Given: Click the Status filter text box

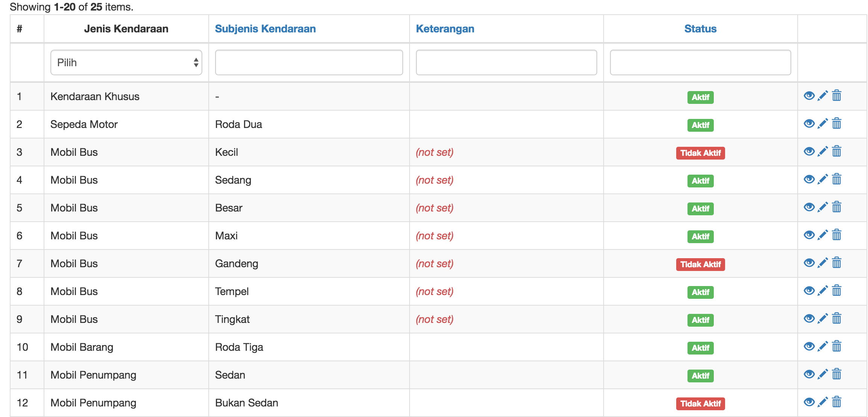Looking at the screenshot, I should (700, 62).
